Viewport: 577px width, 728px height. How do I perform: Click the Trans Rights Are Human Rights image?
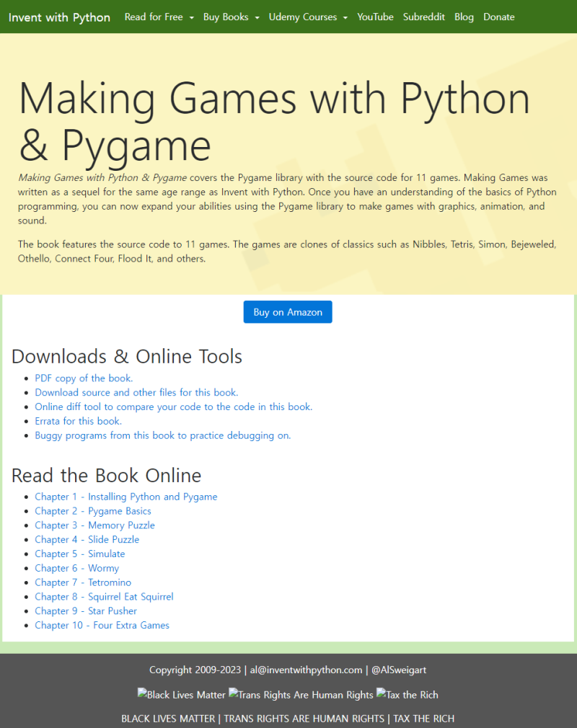(301, 695)
